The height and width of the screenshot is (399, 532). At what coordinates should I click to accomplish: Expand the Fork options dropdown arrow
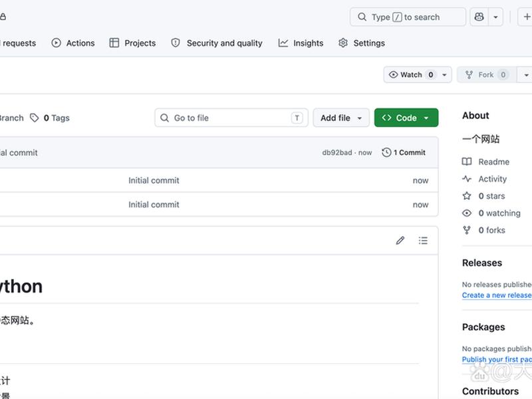(x=525, y=74)
